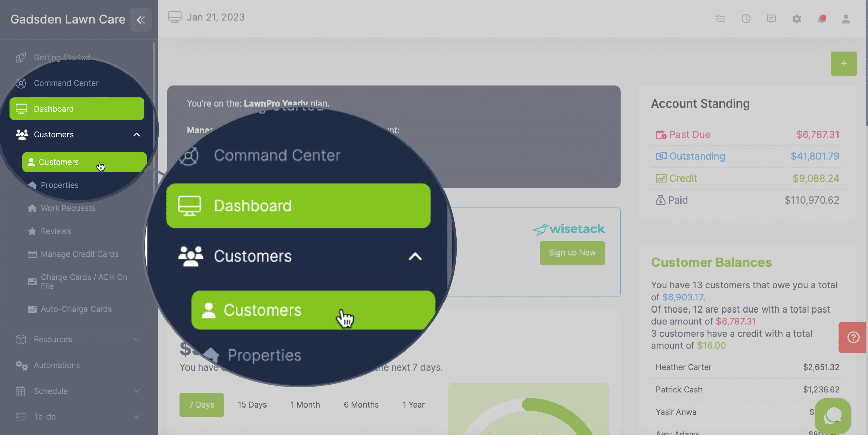Image resolution: width=868 pixels, height=435 pixels.
Task: Click the Paid amount $110,970.62
Action: pos(812,200)
